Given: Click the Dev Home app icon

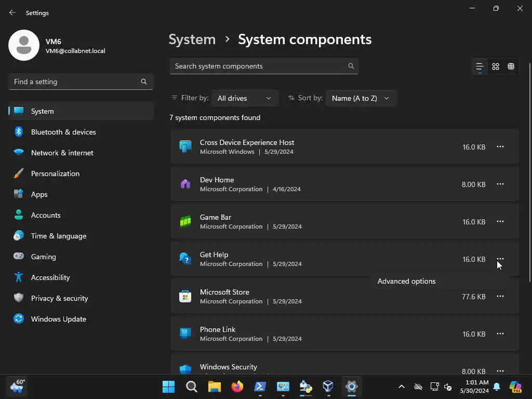Looking at the screenshot, I should [185, 184].
